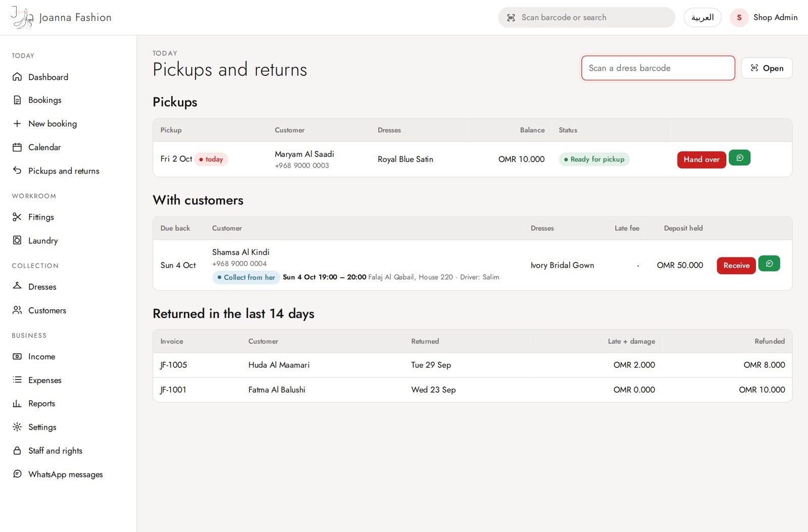Click the Collect from her badge
This screenshot has width=808, height=532.
(x=246, y=277)
